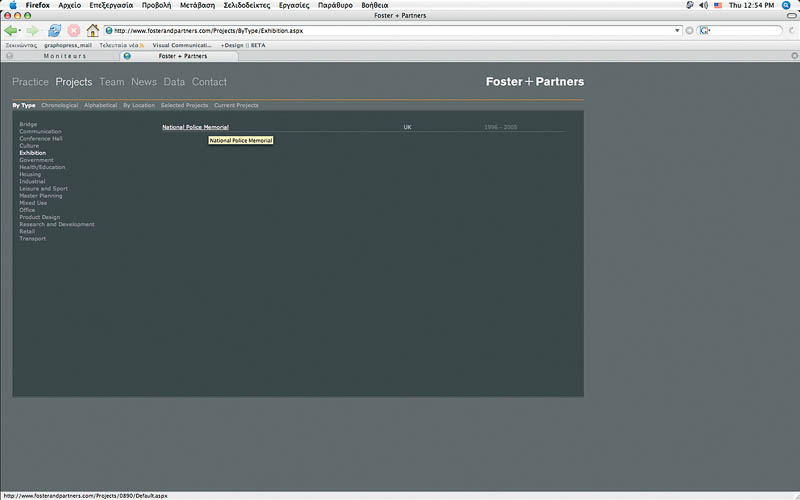Screen dimensions: 800x500
Task: Select the By Type filter
Action: click(x=24, y=106)
